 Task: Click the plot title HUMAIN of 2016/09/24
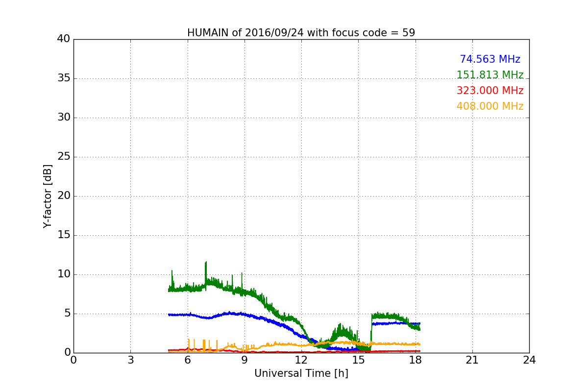click(x=301, y=33)
